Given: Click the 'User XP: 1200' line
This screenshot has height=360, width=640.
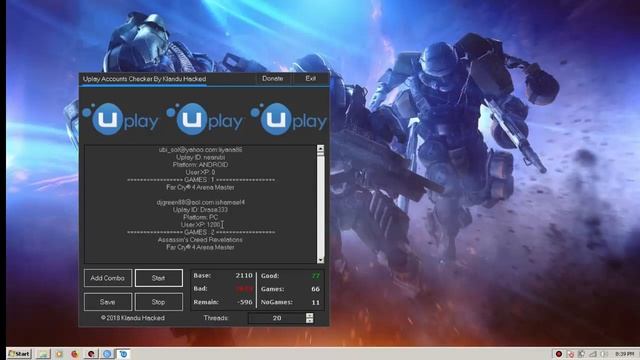Looking at the screenshot, I should (x=201, y=225).
